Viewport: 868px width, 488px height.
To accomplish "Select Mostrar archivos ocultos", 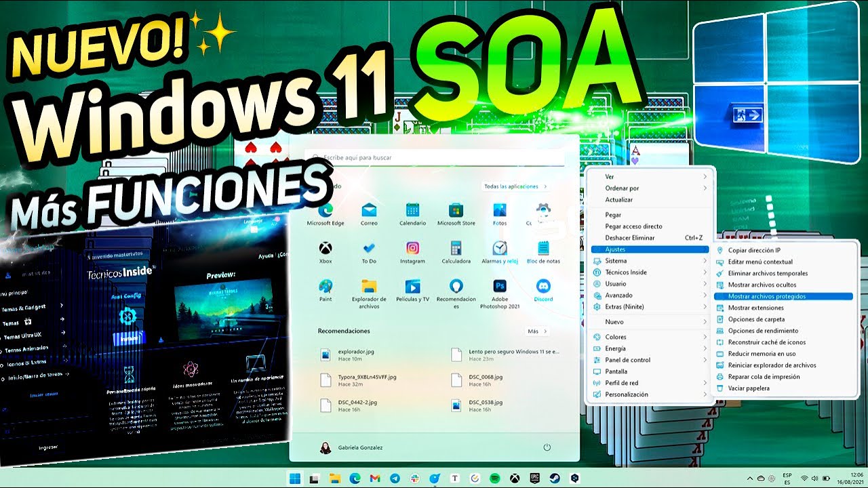I will point(783,285).
